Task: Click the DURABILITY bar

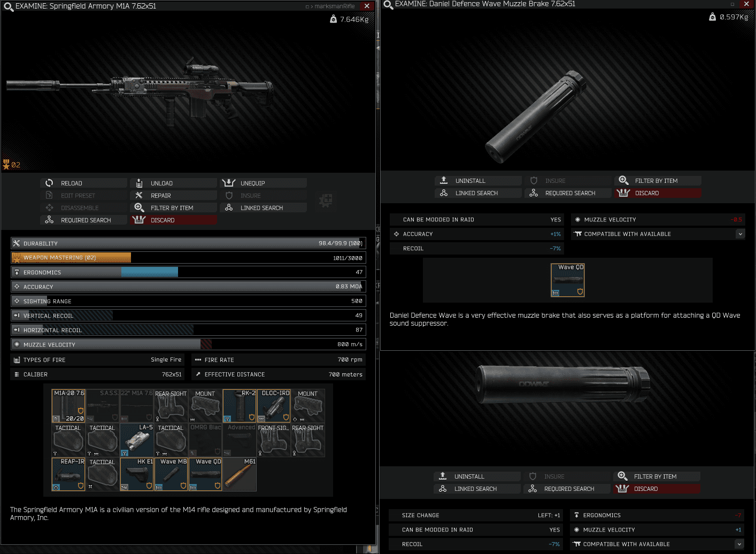Action: click(x=188, y=243)
